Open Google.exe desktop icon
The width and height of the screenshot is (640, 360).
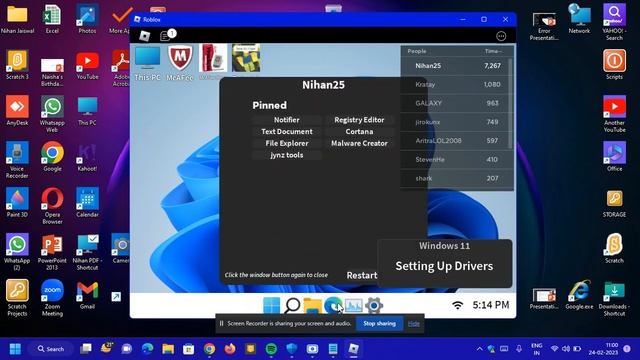pos(579,295)
